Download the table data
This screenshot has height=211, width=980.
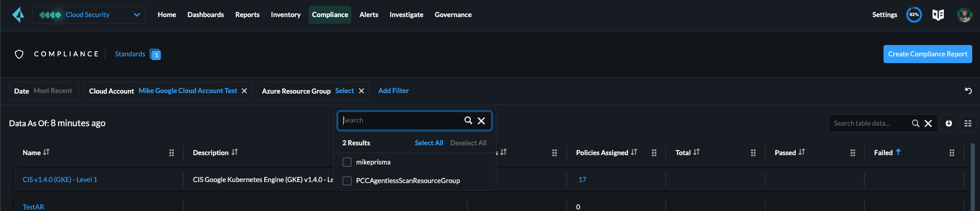pos(949,123)
